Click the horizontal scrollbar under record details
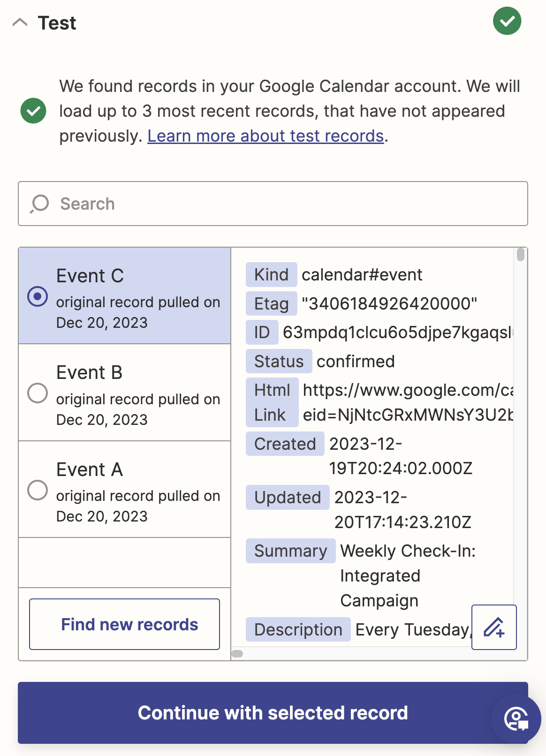 point(237,654)
